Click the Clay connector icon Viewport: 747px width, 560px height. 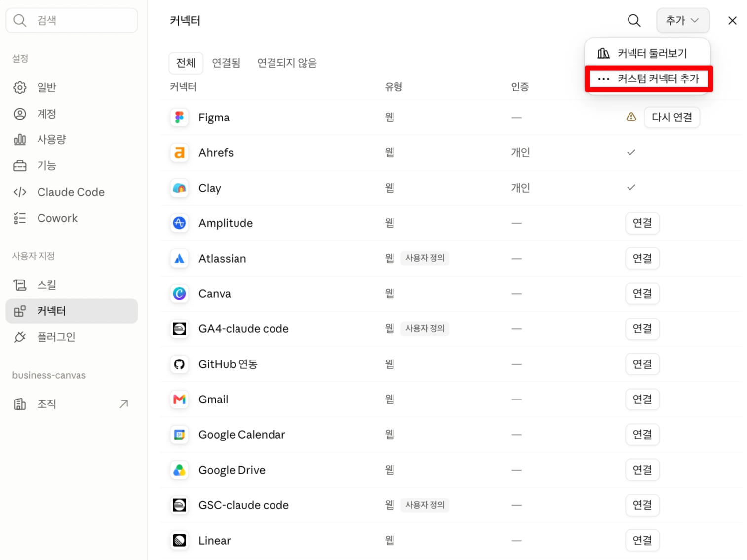click(x=179, y=188)
